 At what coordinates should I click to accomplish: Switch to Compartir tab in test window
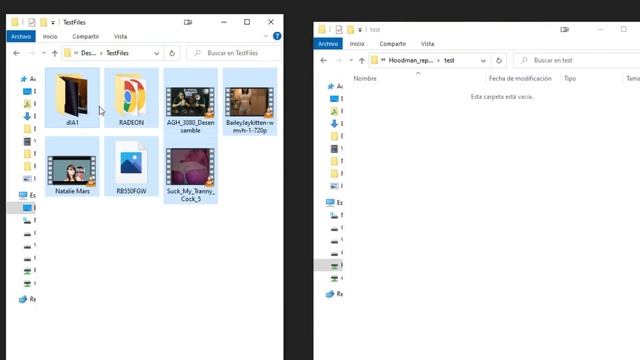click(393, 44)
